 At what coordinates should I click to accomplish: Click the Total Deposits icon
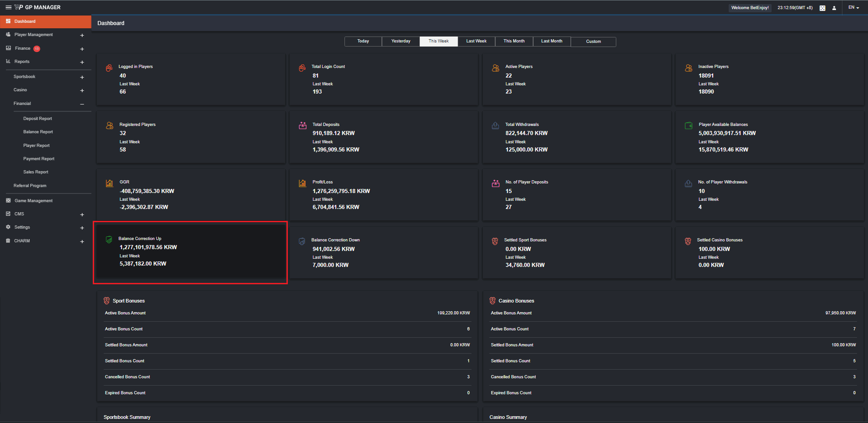click(x=302, y=125)
